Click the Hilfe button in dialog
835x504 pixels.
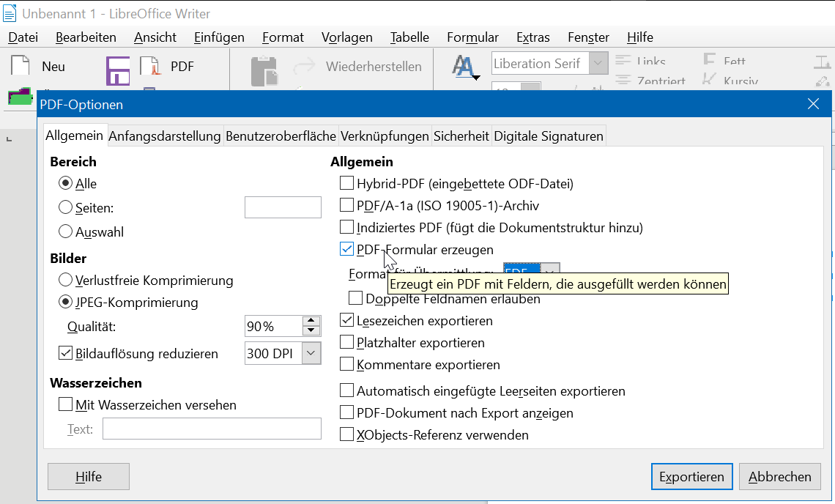[x=89, y=476]
